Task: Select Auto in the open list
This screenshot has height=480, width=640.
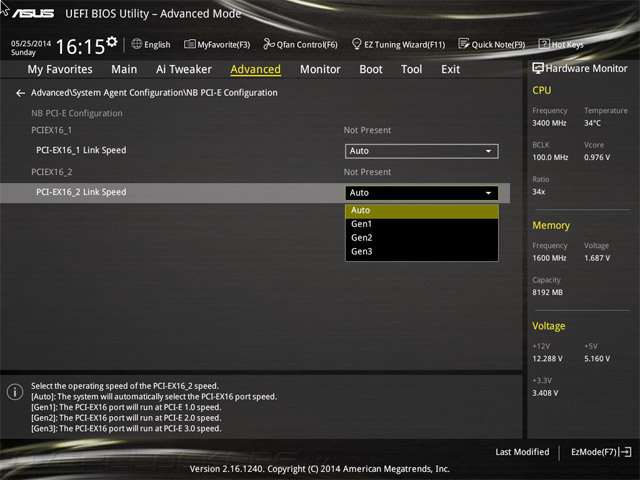Action: (x=422, y=211)
